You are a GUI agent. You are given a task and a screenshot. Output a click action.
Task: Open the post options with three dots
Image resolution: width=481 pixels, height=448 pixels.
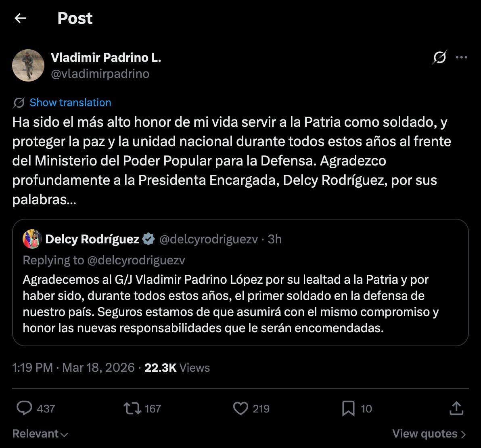(462, 58)
